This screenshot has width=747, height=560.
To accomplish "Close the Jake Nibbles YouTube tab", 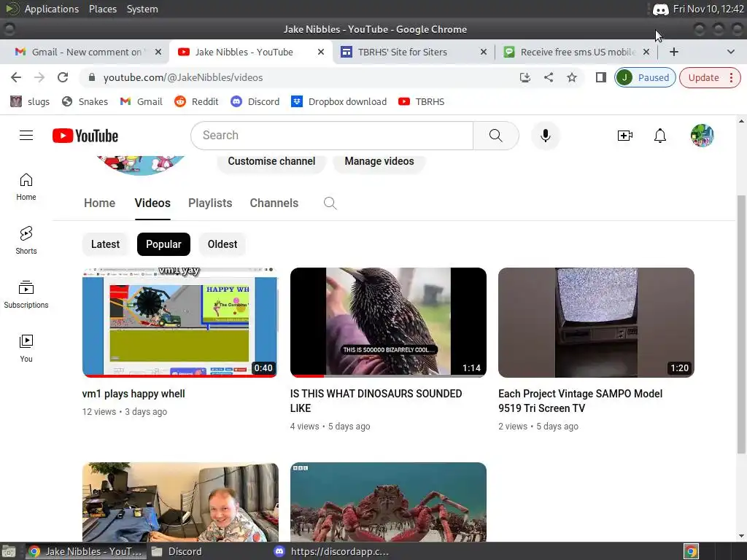I will pyautogui.click(x=321, y=52).
